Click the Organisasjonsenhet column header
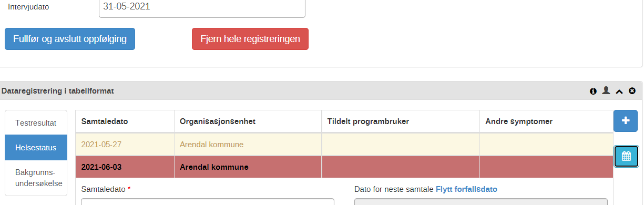The width and height of the screenshot is (644, 205). click(218, 121)
